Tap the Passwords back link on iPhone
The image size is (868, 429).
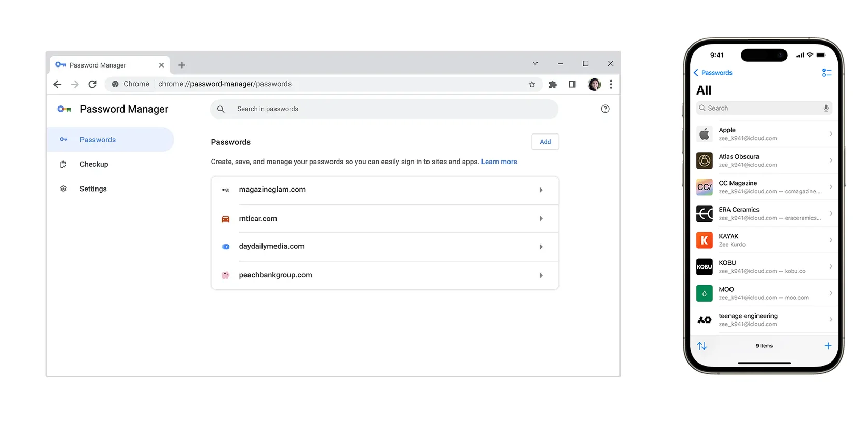pyautogui.click(x=713, y=73)
